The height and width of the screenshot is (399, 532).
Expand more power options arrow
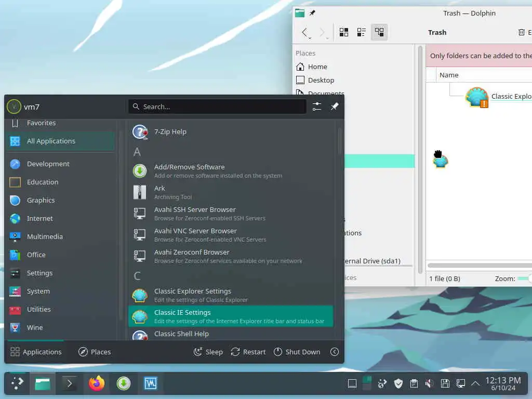[335, 352]
